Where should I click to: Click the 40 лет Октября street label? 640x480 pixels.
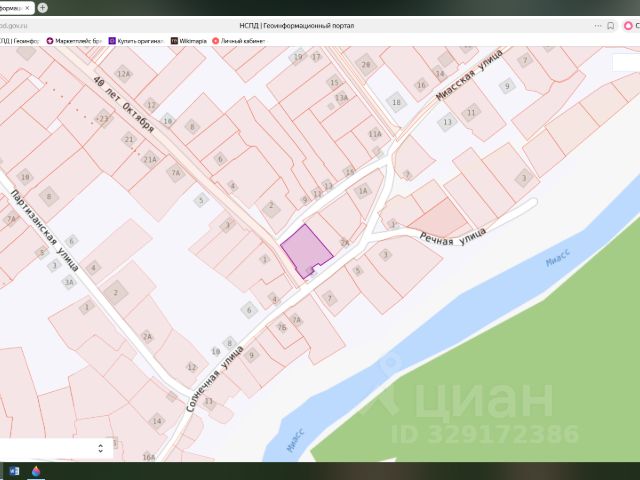(124, 104)
